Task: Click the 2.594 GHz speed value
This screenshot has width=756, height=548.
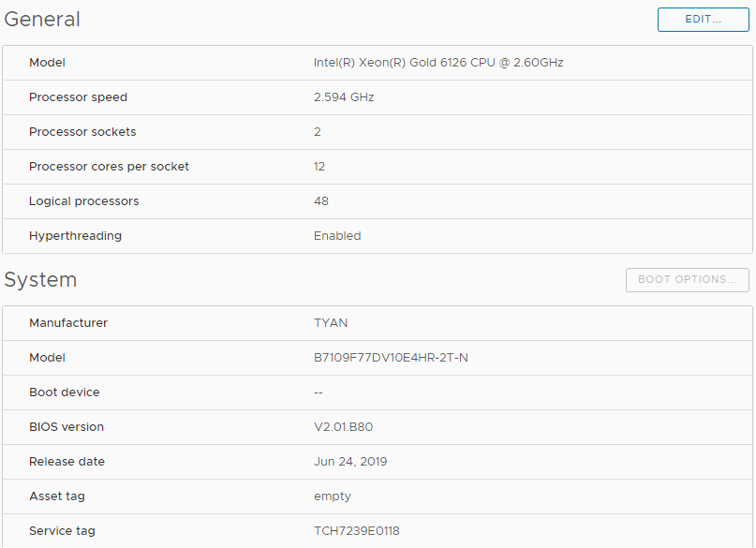Action: [344, 97]
